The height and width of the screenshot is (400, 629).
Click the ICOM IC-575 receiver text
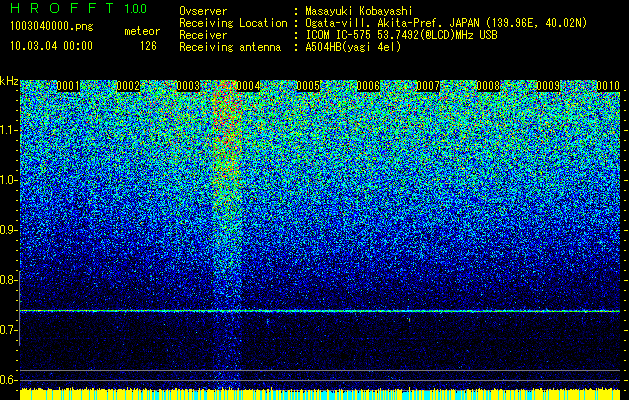coord(401,35)
